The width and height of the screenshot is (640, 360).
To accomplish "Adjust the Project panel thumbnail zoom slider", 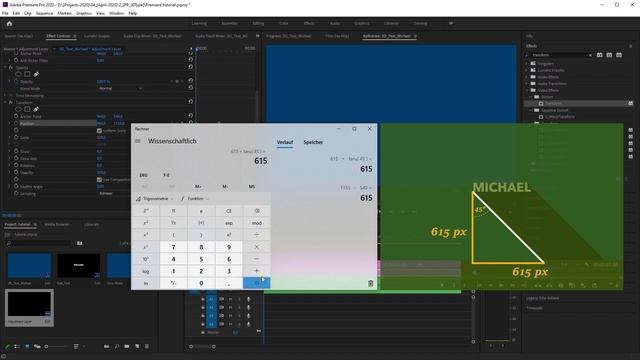I will coord(56,347).
